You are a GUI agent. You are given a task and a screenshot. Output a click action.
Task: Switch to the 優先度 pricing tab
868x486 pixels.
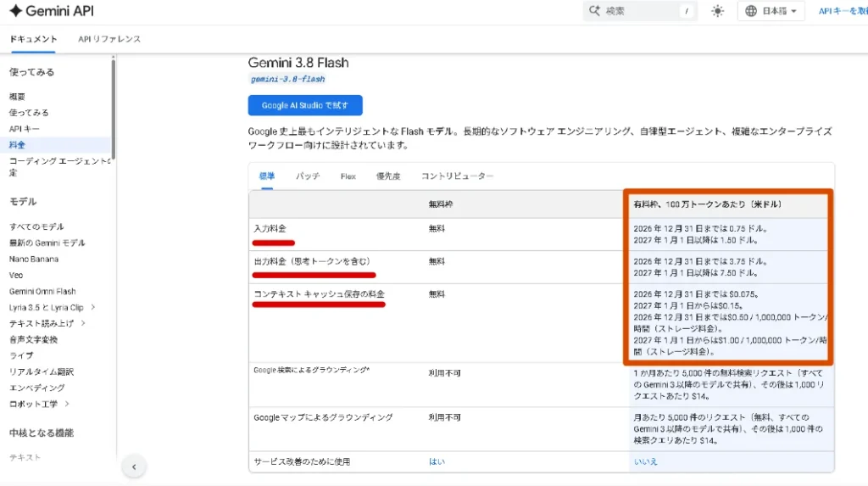(388, 176)
